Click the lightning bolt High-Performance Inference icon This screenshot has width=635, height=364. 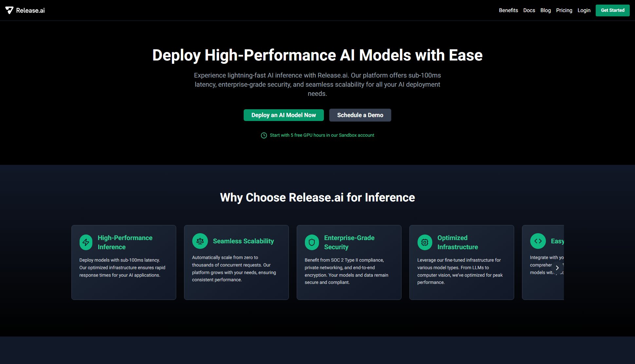pyautogui.click(x=86, y=242)
